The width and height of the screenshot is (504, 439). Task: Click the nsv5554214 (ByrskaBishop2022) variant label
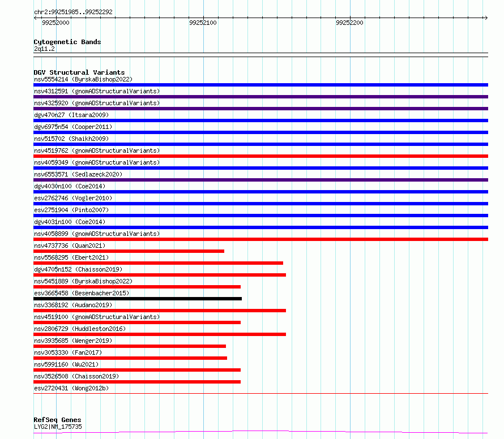point(83,79)
